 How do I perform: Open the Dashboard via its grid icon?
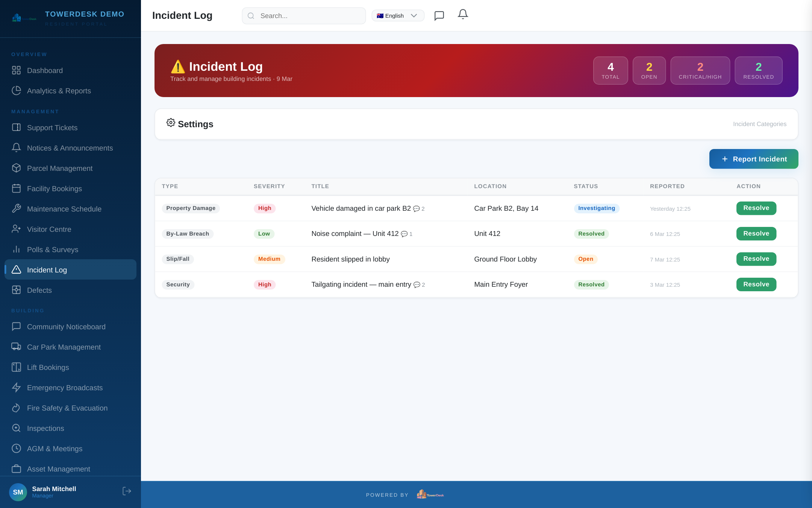click(16, 70)
